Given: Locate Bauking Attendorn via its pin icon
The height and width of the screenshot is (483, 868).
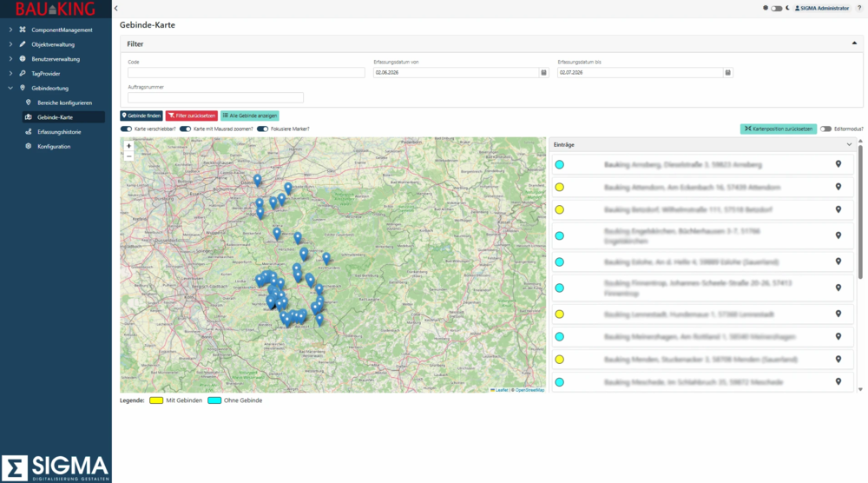Looking at the screenshot, I should point(838,187).
